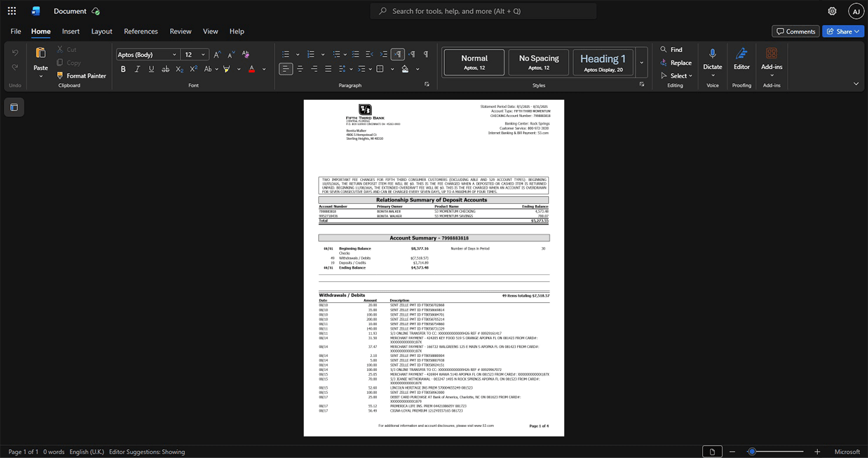This screenshot has width=868, height=458.
Task: Click the page view icon in status bar
Action: (712, 452)
